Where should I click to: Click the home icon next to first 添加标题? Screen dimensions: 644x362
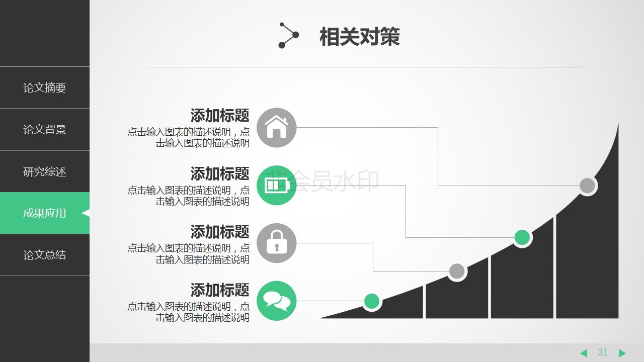click(276, 128)
